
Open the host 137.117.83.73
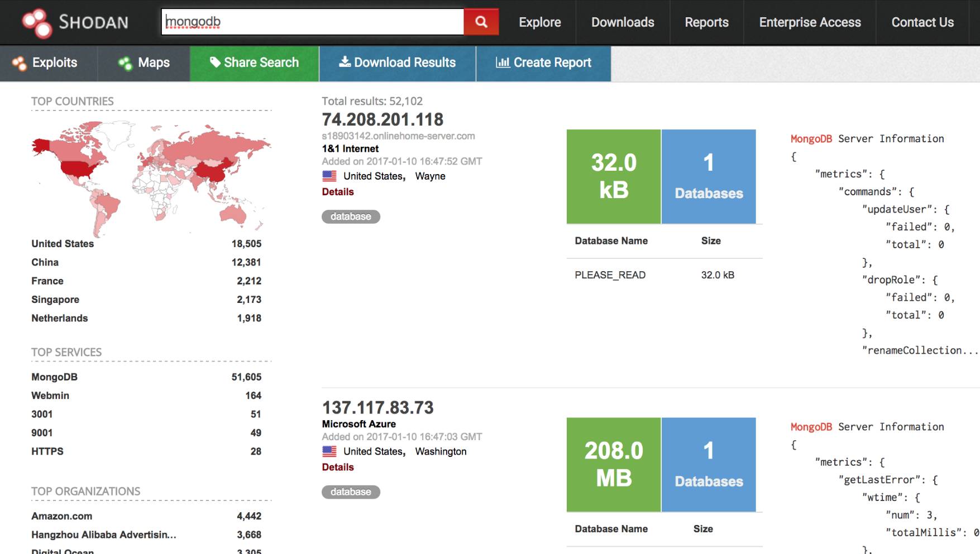(377, 408)
